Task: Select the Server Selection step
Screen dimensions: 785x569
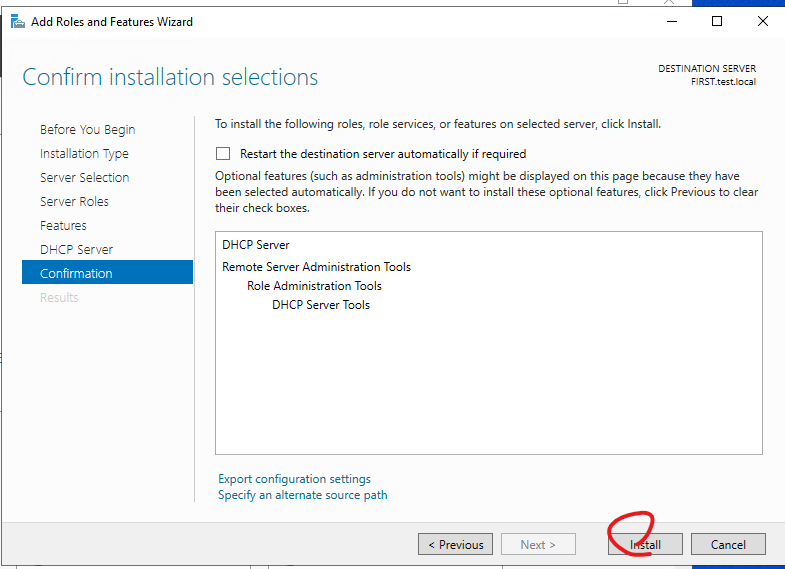Action: tap(85, 178)
